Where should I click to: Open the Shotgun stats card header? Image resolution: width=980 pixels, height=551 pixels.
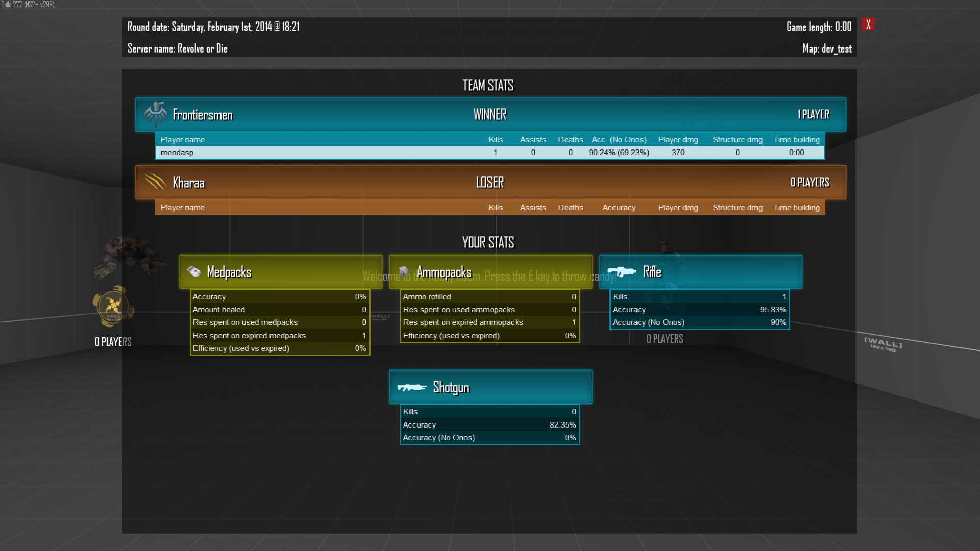[491, 387]
